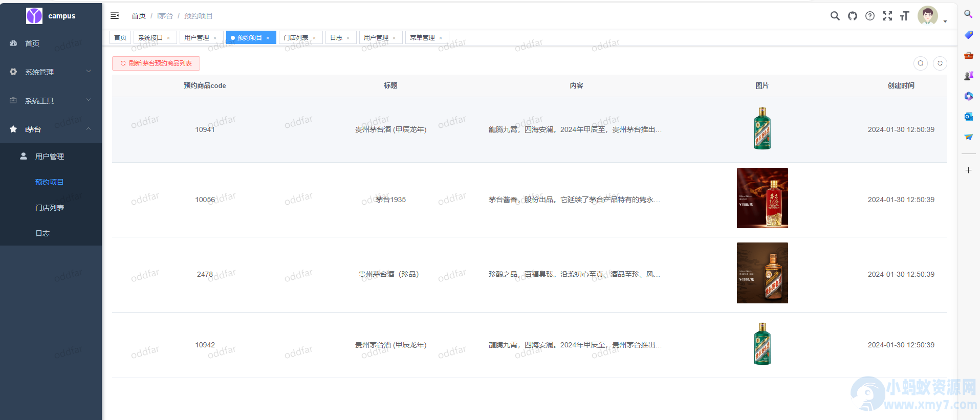
Task: Click the star icon beside i茅台 menu
Action: (x=13, y=129)
